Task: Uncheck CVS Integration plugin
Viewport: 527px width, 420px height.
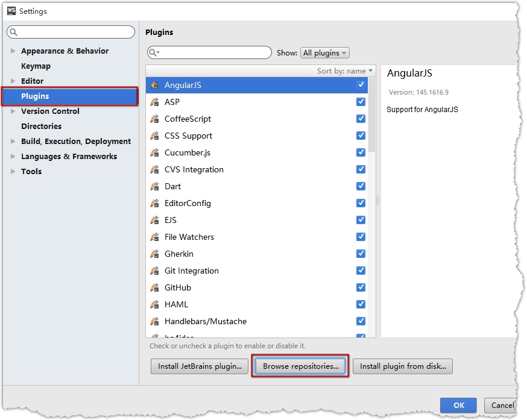Action: 361,169
